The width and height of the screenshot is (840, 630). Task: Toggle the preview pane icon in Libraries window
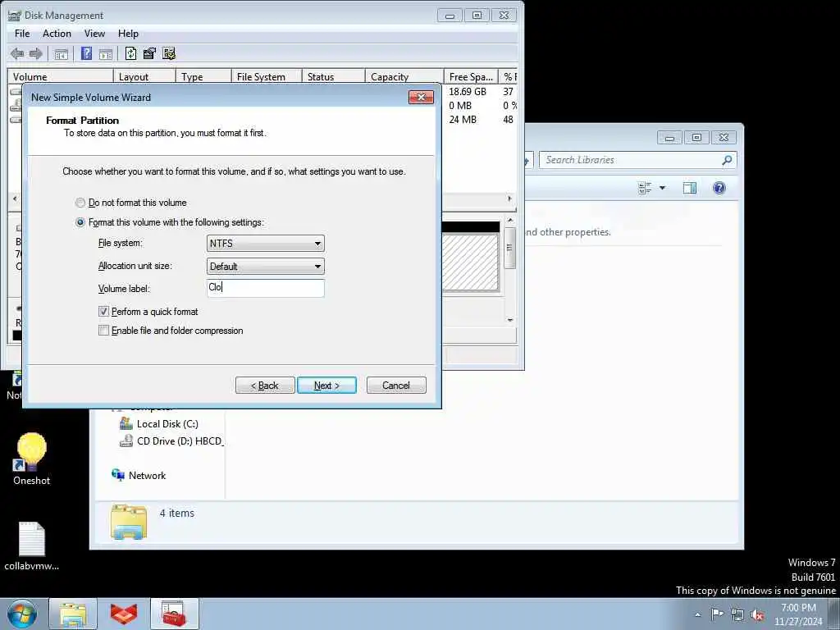(689, 188)
